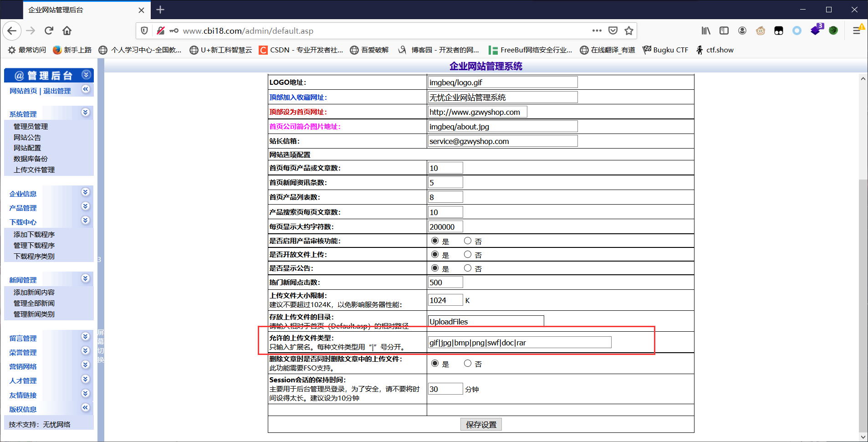Open the Firefox account icon
868x442 pixels.
pyautogui.click(x=742, y=31)
